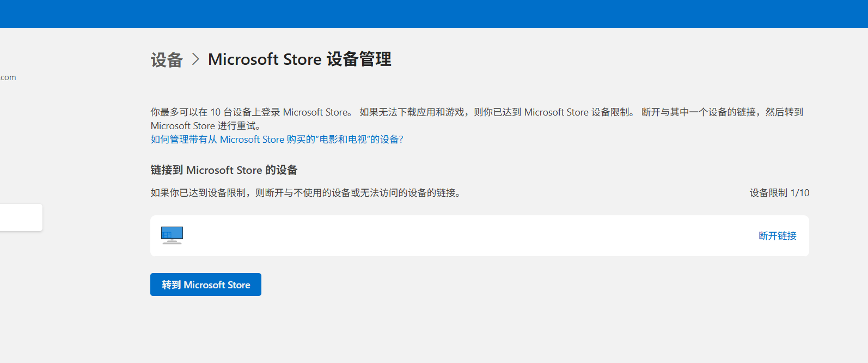Click the 断开链接 link
Screen dimensions: 868x363
coord(778,235)
